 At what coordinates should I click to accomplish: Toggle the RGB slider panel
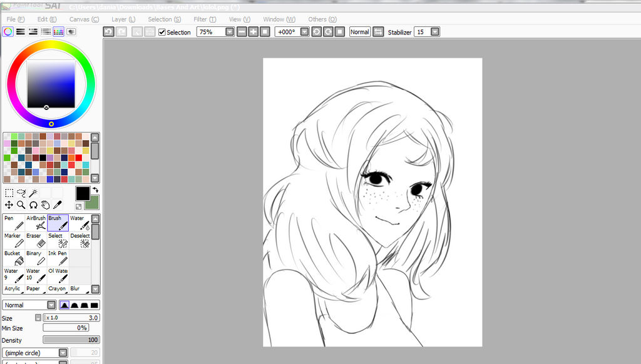click(x=21, y=31)
